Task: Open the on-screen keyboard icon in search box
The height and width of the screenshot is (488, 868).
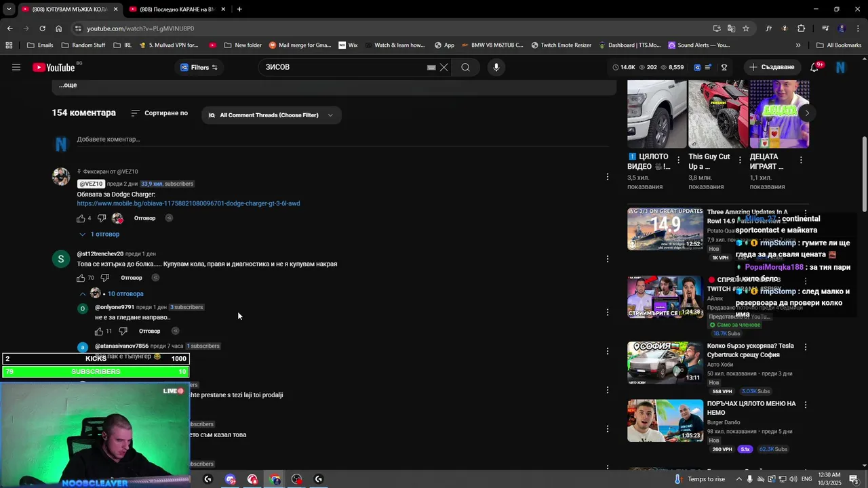Action: [x=431, y=68]
